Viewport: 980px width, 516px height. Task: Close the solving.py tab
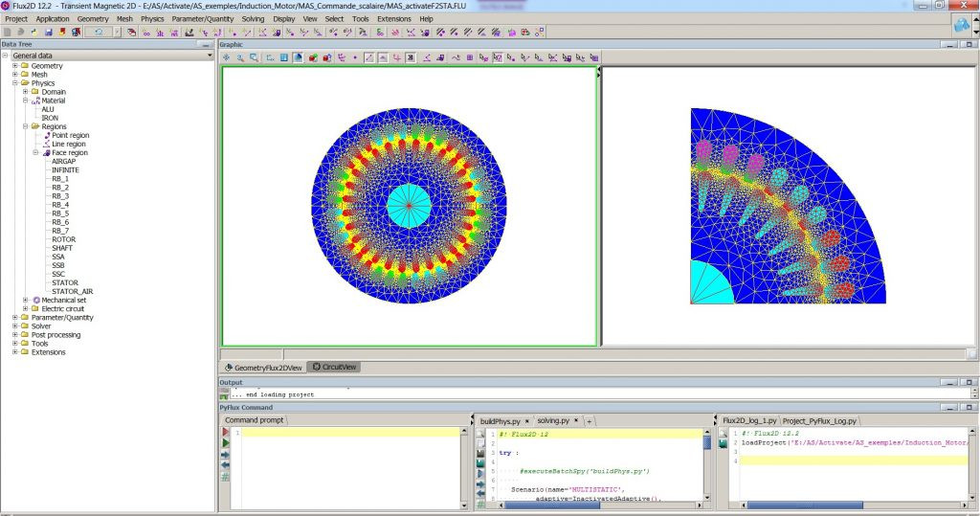tap(576, 421)
